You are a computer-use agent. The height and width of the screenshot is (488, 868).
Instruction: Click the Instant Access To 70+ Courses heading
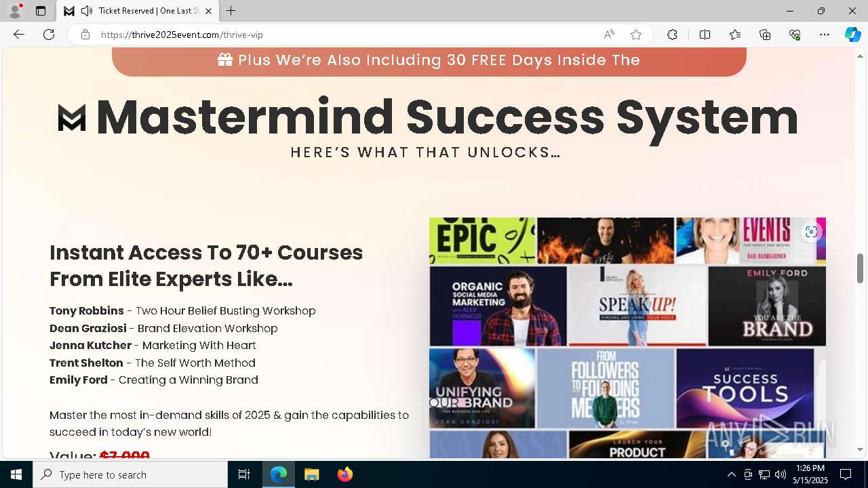click(x=206, y=266)
